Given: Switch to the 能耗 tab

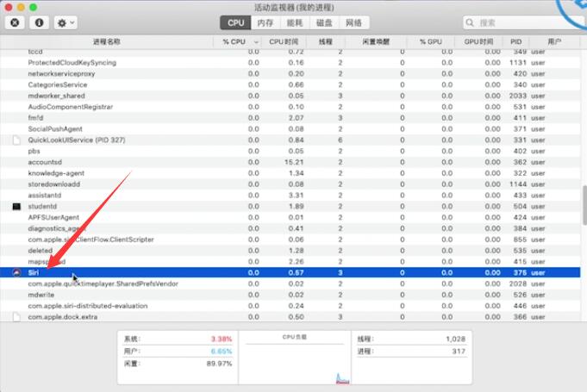Looking at the screenshot, I should pos(295,22).
